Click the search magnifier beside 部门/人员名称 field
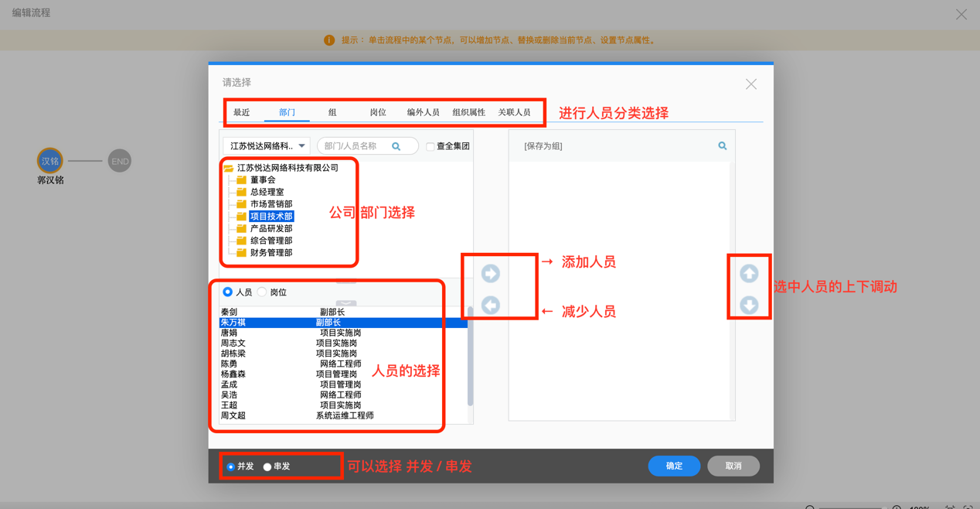980x509 pixels. coord(396,145)
